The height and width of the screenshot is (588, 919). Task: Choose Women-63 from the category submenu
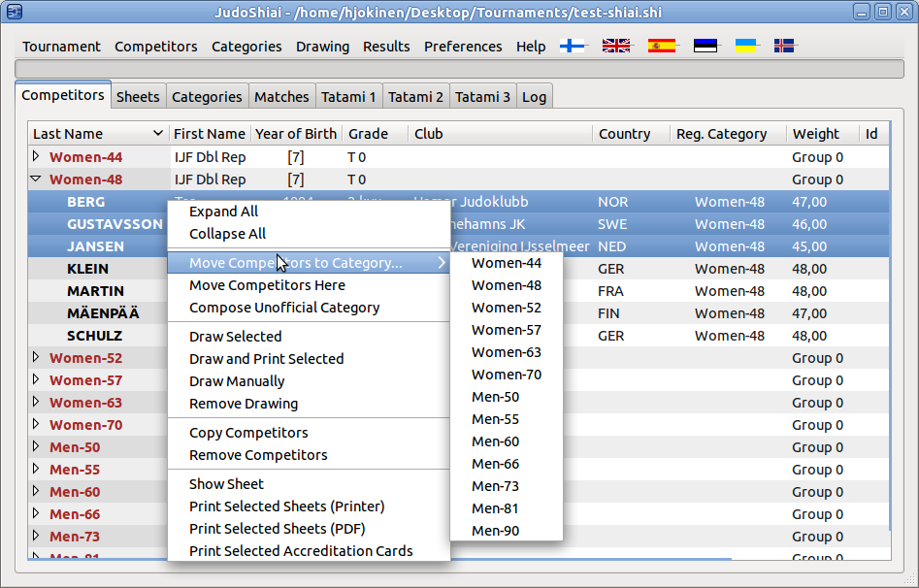point(506,352)
